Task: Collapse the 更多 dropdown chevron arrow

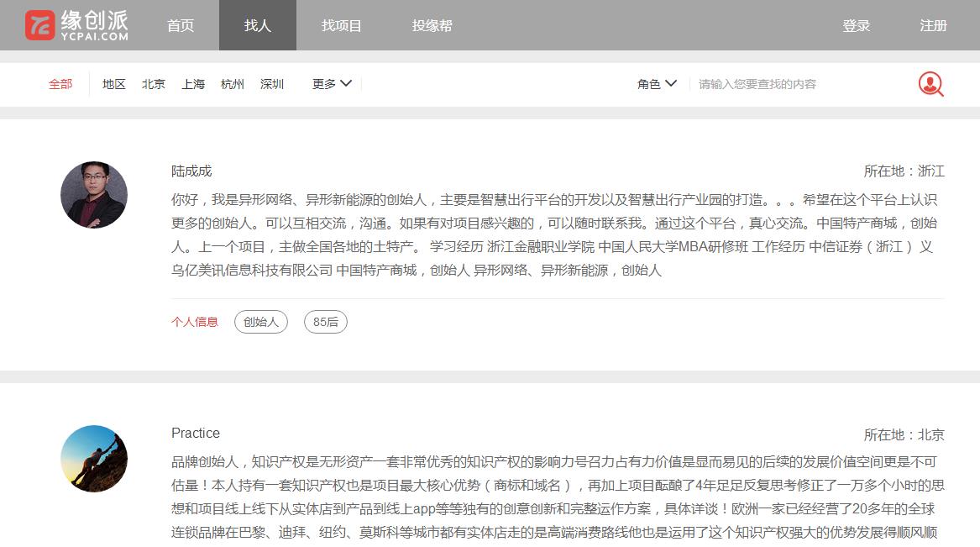Action: click(345, 84)
